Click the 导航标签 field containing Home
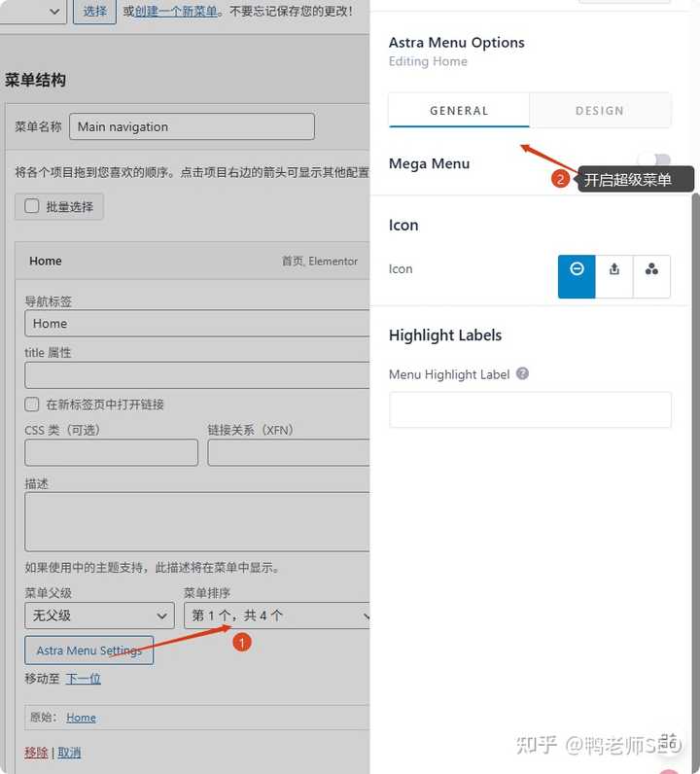Screen dimensions: 700x774 [196, 324]
